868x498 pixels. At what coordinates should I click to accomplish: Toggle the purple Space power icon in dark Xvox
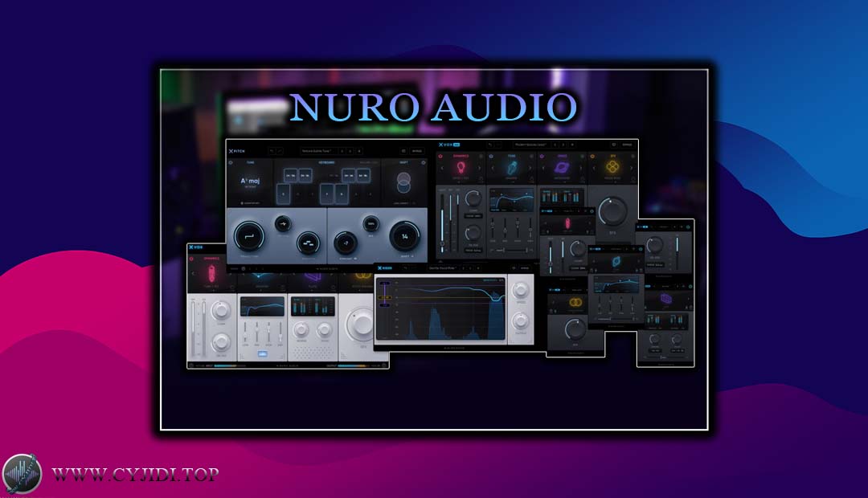coord(542,156)
